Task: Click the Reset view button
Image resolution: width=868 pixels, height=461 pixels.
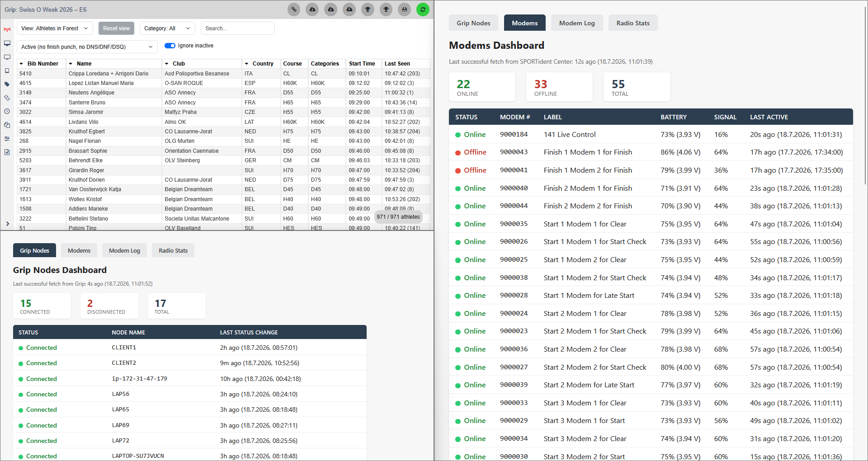Action: point(116,28)
